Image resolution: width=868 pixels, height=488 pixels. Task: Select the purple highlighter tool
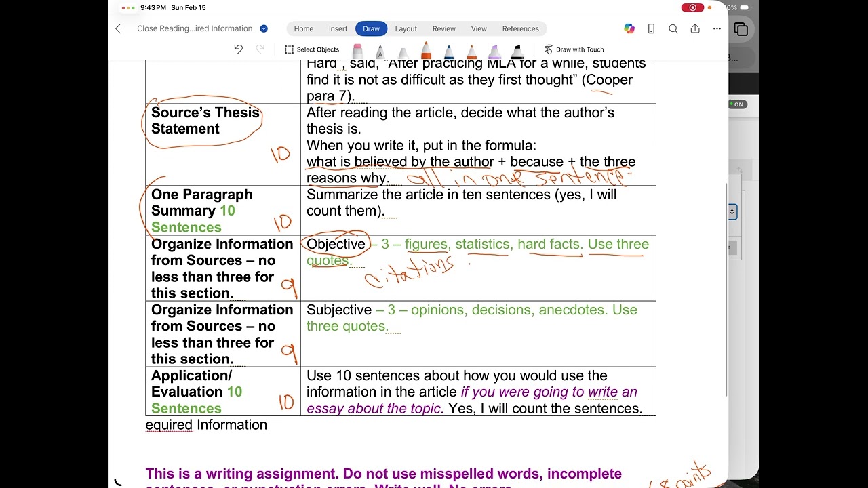[x=495, y=52]
